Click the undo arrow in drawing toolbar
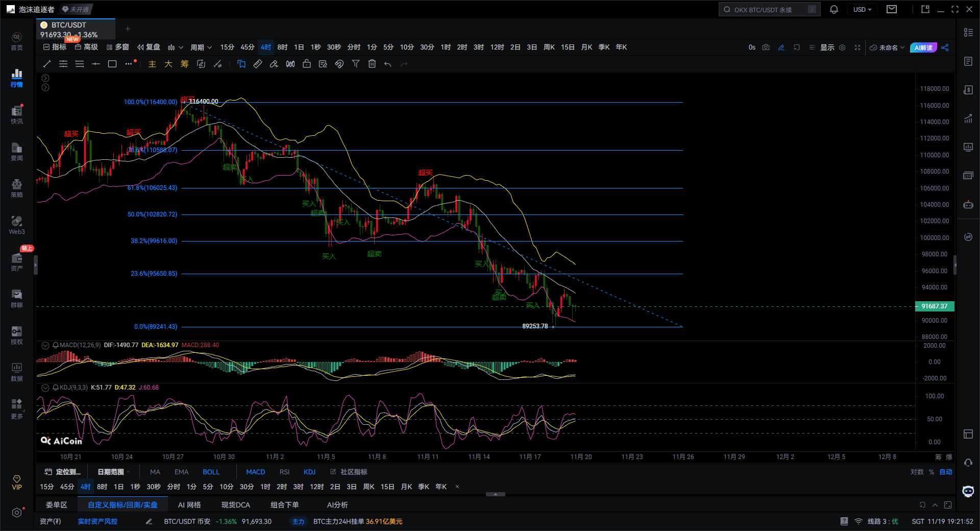This screenshot has width=980, height=531. click(388, 64)
